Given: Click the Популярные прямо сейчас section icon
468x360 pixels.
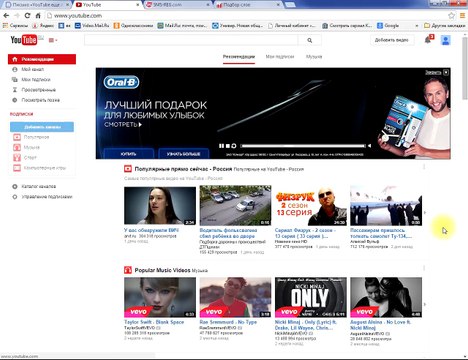Looking at the screenshot, I should click(128, 169).
